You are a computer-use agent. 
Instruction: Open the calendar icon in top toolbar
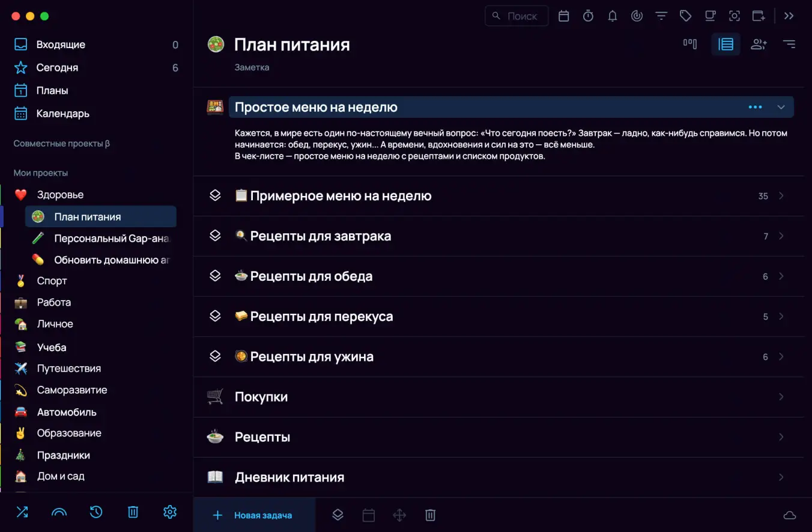(563, 16)
